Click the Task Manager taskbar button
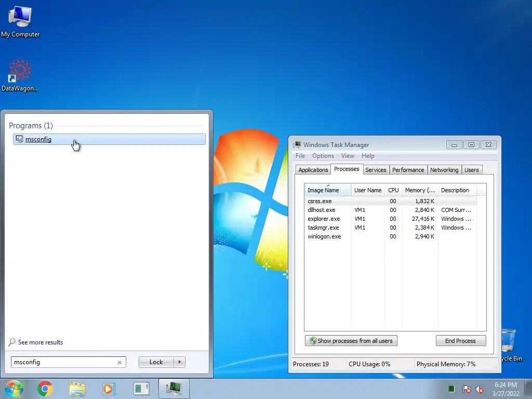 pyautogui.click(x=174, y=389)
